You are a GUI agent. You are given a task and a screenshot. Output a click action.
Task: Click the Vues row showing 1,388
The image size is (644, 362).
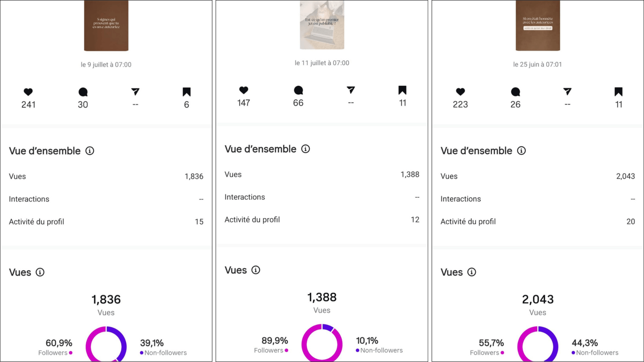(322, 175)
